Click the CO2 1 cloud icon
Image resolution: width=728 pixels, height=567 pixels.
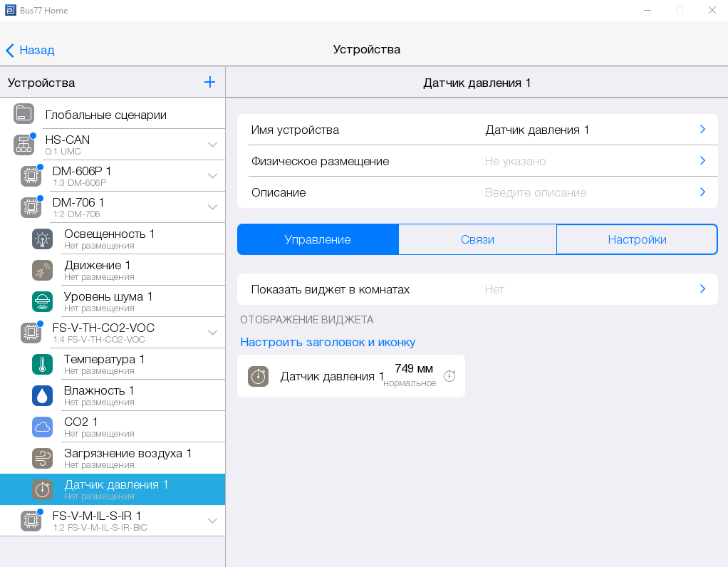coord(42,427)
